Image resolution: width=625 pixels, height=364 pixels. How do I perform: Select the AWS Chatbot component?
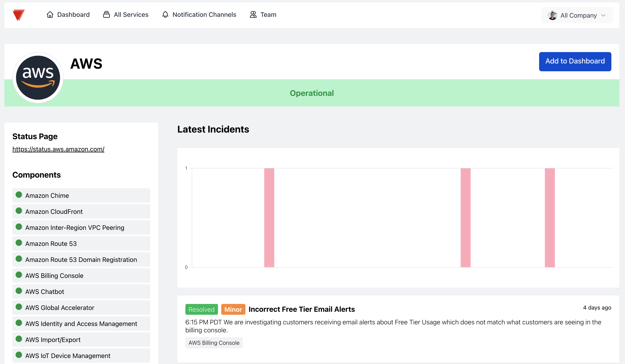(81, 292)
